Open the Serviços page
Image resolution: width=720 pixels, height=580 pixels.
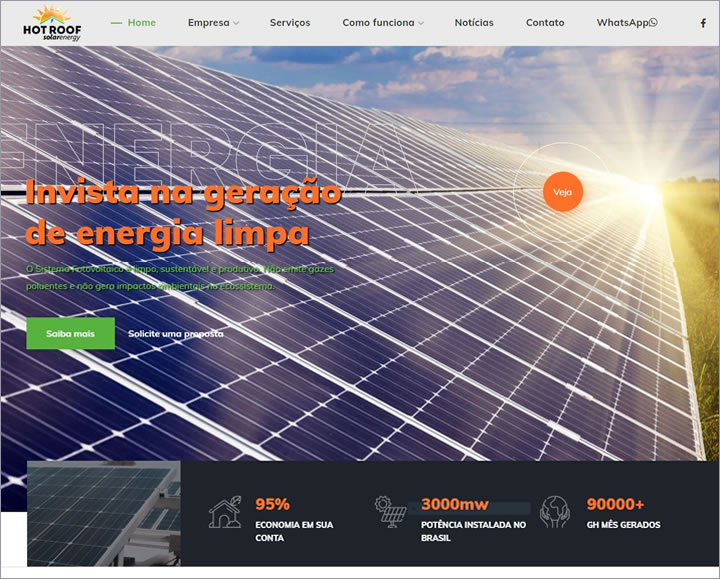[290, 23]
